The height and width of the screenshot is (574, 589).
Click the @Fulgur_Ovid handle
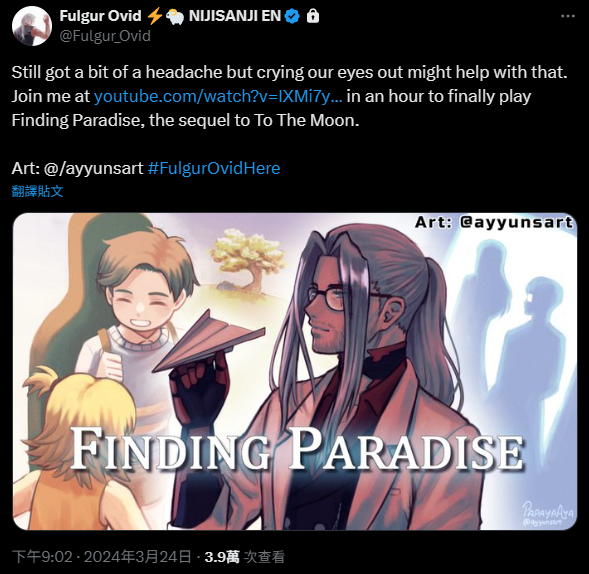[105, 36]
